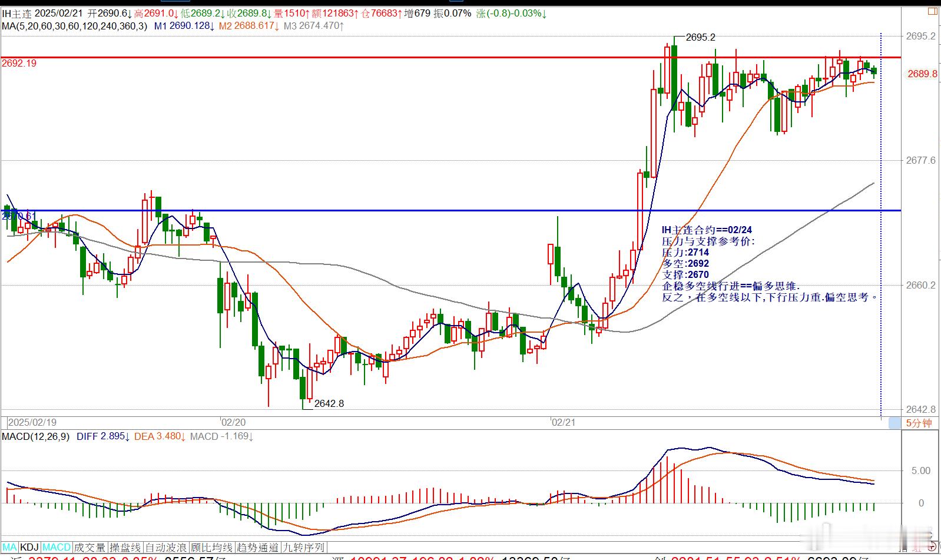
Task: Click the 02/21 date marker
Action: point(563,422)
